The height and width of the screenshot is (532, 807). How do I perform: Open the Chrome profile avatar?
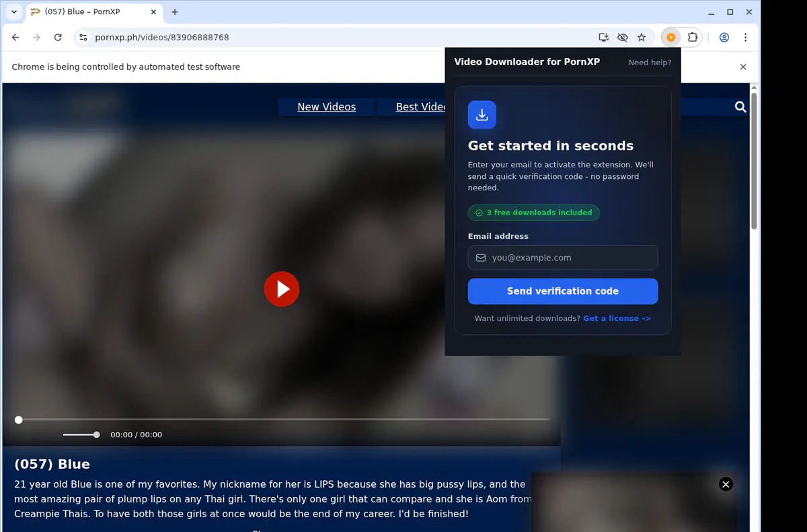(x=724, y=38)
